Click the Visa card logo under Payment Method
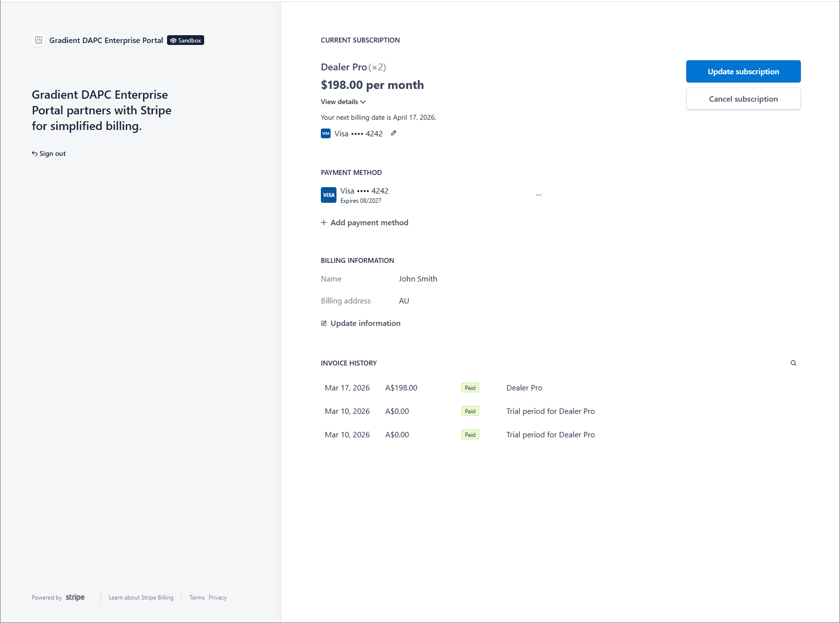 point(329,195)
